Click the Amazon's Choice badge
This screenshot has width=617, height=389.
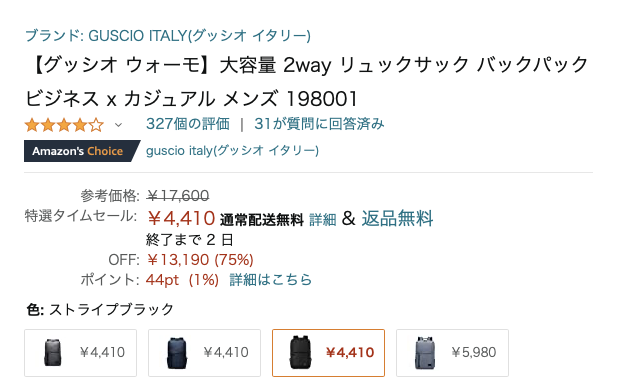pos(82,151)
